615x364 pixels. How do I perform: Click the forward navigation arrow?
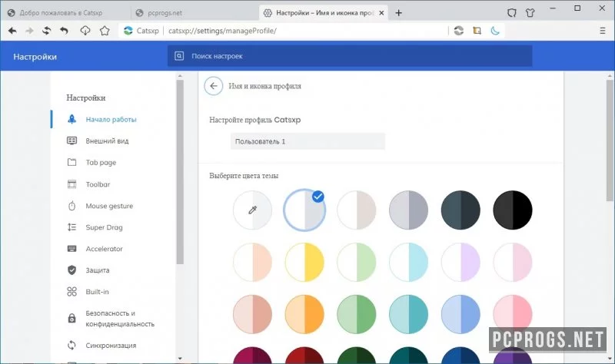29,31
